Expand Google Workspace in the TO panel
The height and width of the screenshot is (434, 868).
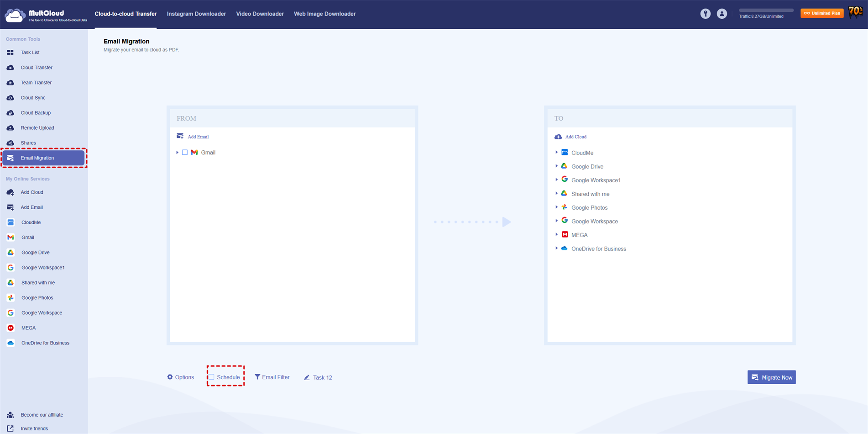pos(556,221)
